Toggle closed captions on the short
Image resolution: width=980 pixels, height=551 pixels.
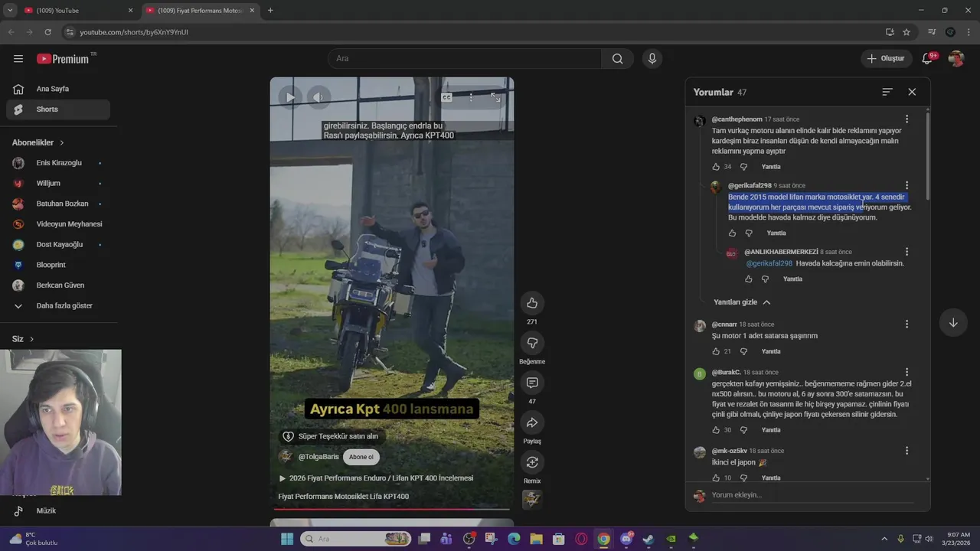(446, 97)
